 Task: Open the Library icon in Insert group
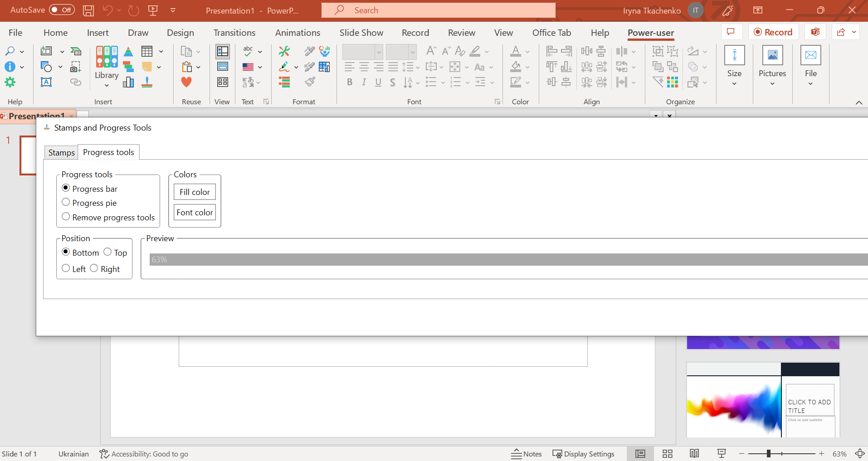coord(107,57)
